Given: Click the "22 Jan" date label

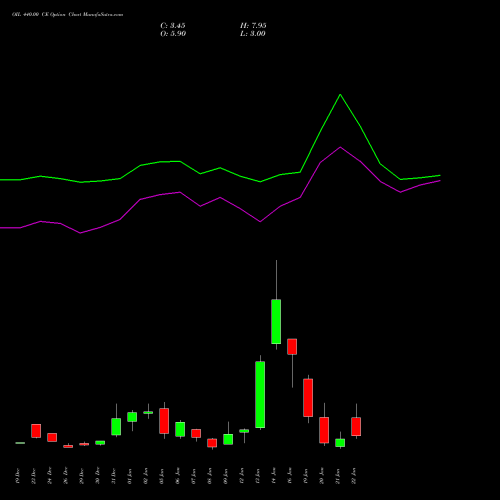Looking at the screenshot, I should pyautogui.click(x=354, y=476).
